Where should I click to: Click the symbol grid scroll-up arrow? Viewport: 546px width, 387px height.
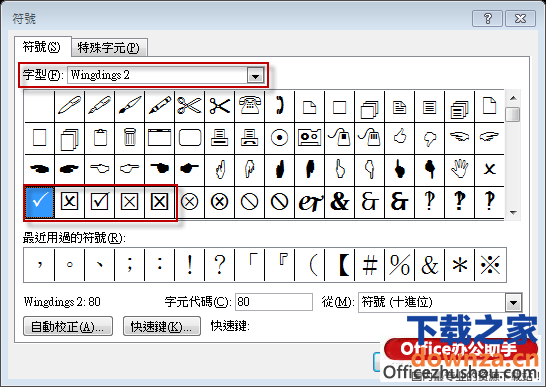point(513,98)
